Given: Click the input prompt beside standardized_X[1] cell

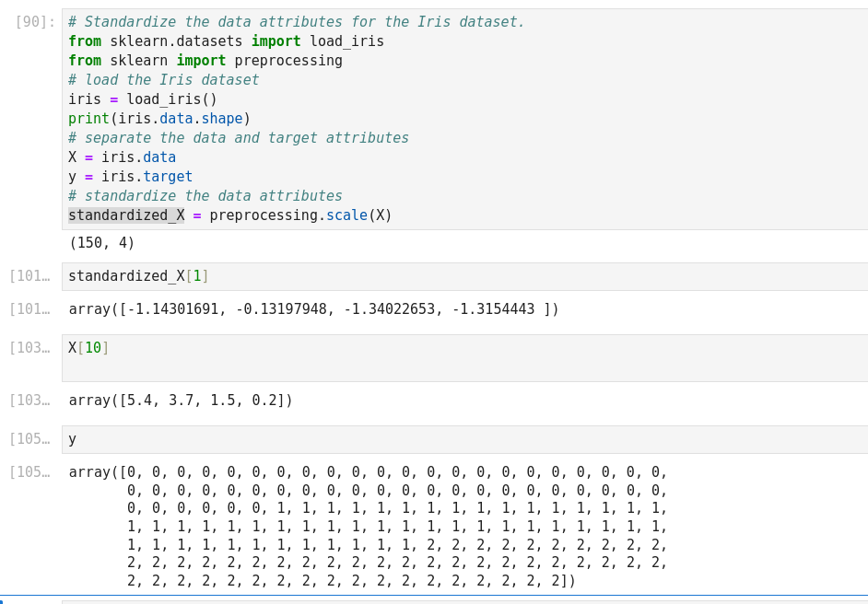Looking at the screenshot, I should point(29,276).
